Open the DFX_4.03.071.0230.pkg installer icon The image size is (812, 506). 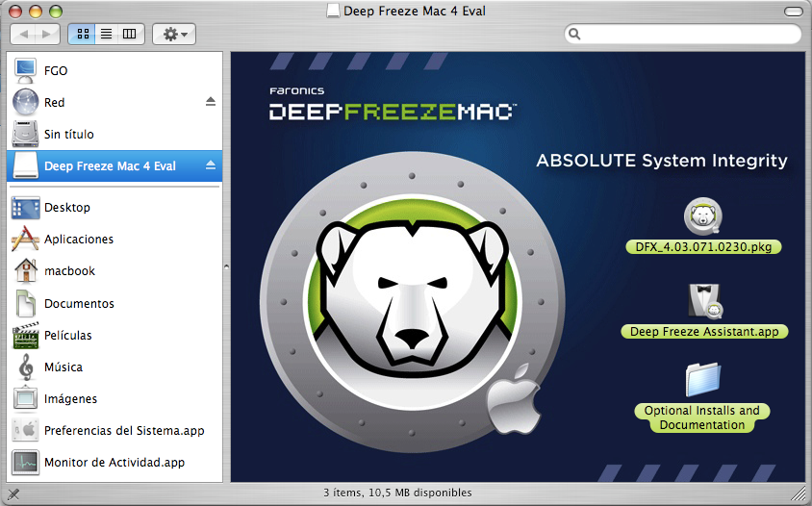click(702, 216)
